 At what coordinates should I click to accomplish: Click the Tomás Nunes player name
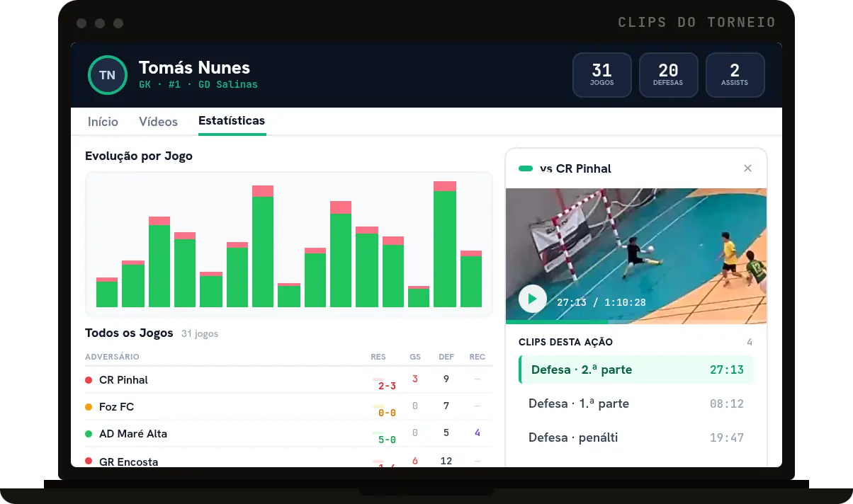[194, 68]
